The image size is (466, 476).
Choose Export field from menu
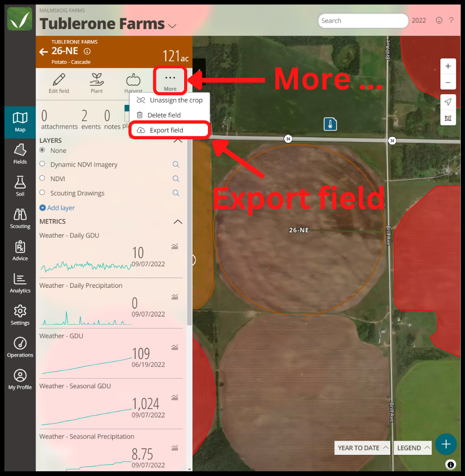click(170, 130)
